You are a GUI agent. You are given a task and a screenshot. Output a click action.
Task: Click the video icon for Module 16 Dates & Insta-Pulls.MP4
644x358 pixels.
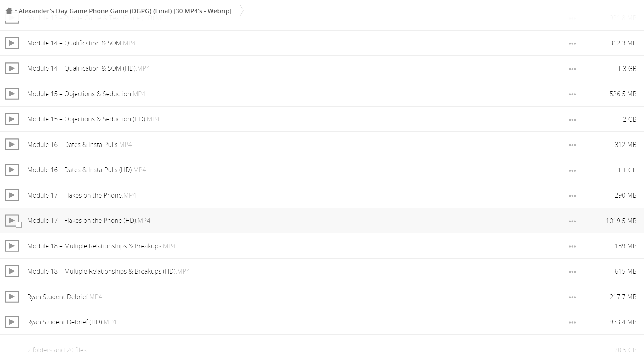tap(12, 145)
